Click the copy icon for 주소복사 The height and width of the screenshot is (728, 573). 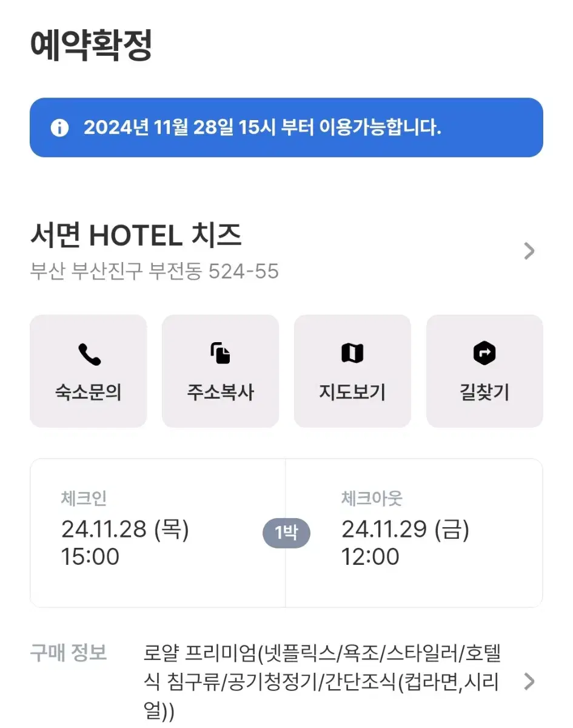pyautogui.click(x=221, y=354)
